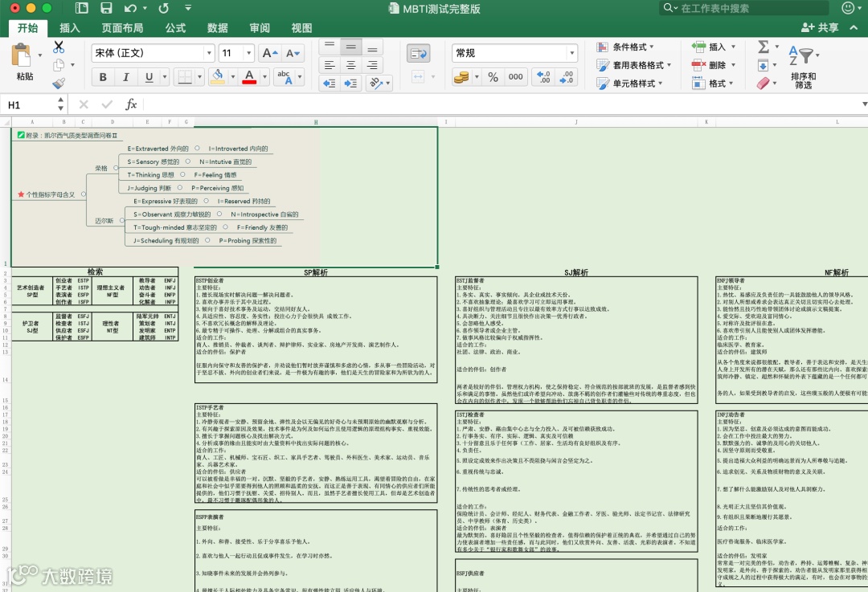
Task: Click the phonetic guide abc icon
Action: [285, 77]
